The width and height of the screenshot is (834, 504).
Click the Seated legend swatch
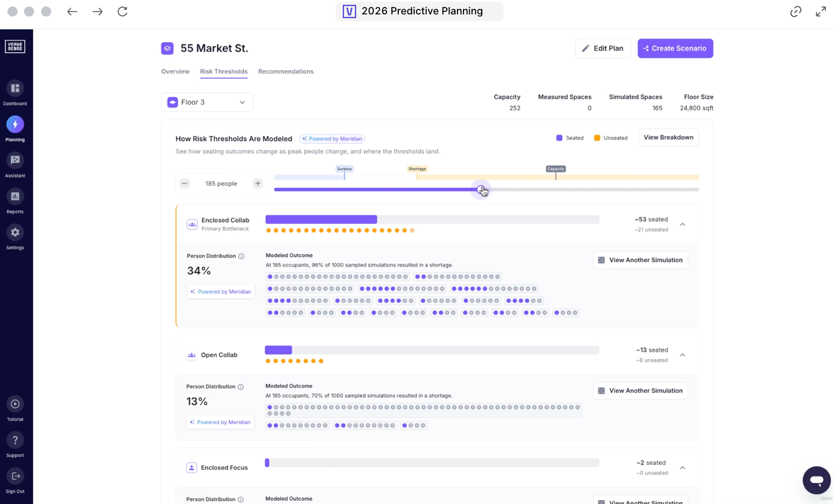click(559, 138)
